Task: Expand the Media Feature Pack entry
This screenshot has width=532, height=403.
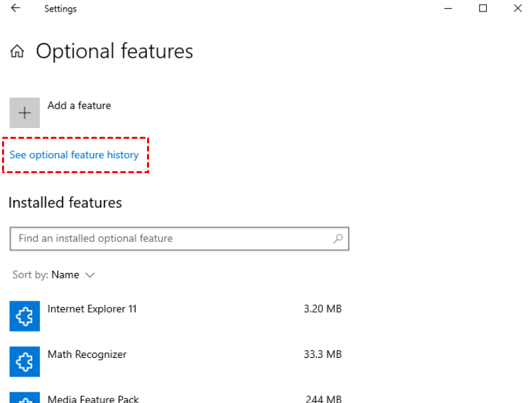Action: 93,398
